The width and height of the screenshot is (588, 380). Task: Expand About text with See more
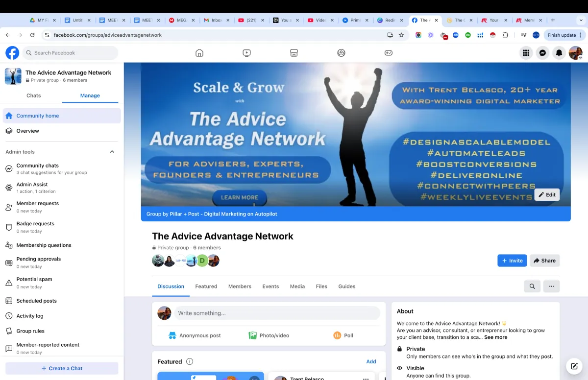click(x=495, y=337)
